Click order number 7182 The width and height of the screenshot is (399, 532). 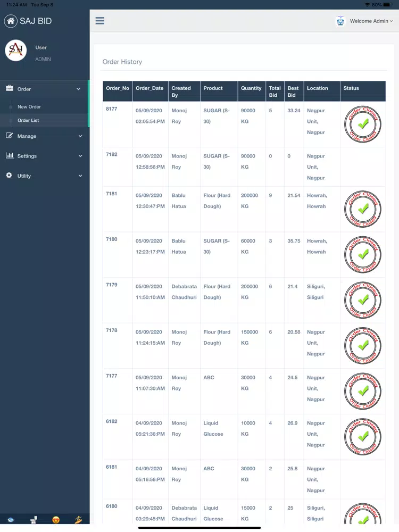[x=112, y=154]
